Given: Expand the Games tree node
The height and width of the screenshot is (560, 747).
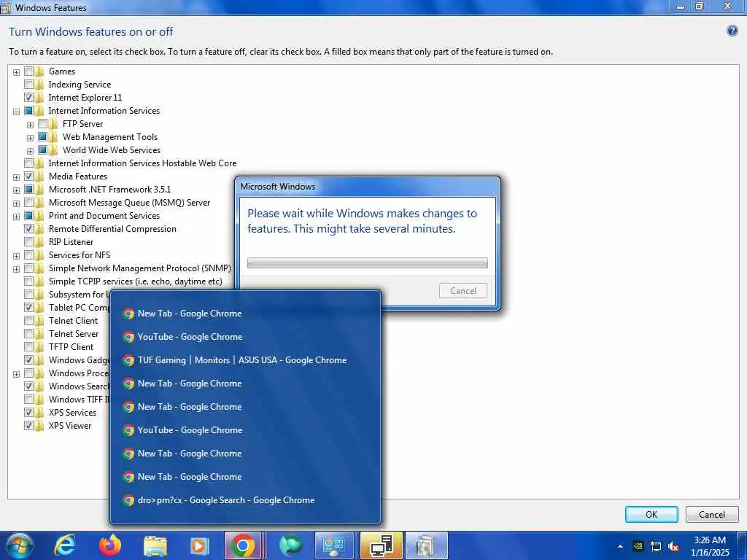Looking at the screenshot, I should pos(16,72).
